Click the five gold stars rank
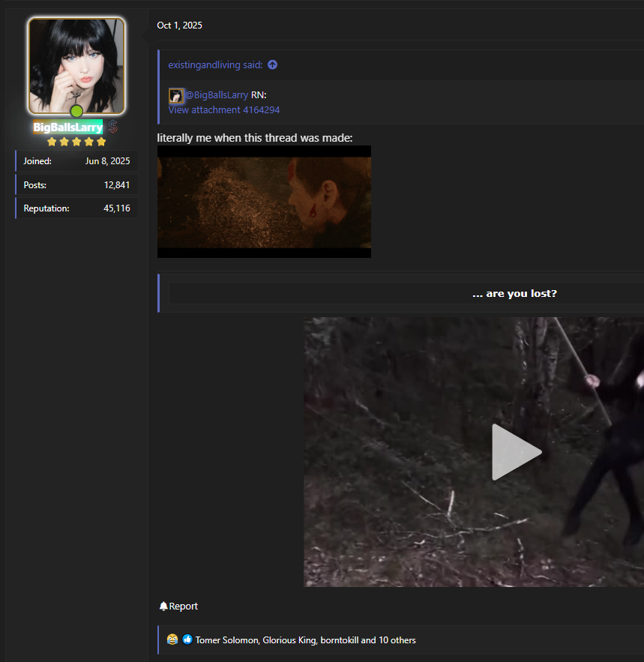This screenshot has height=662, width=644. 76,142
